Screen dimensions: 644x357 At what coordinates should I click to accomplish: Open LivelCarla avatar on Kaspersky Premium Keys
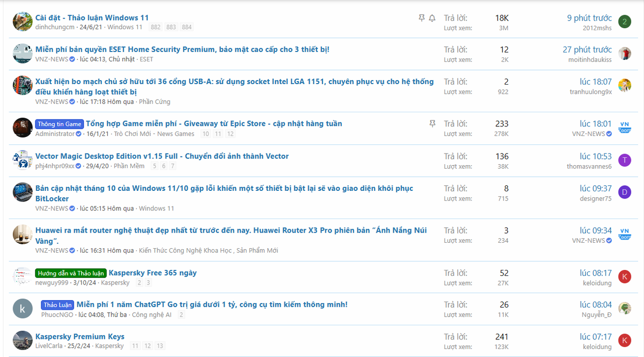(23, 340)
